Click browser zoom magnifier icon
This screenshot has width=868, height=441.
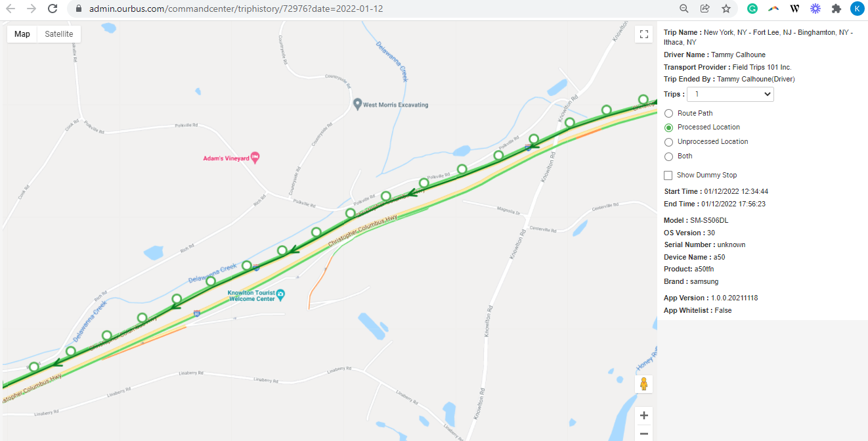tap(684, 9)
